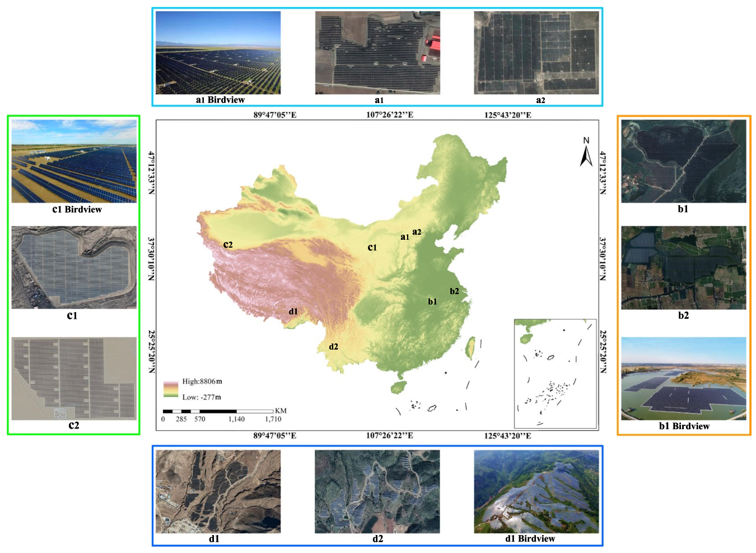
Task: Select the b1 satellite image thumbnail
Action: click(683, 161)
